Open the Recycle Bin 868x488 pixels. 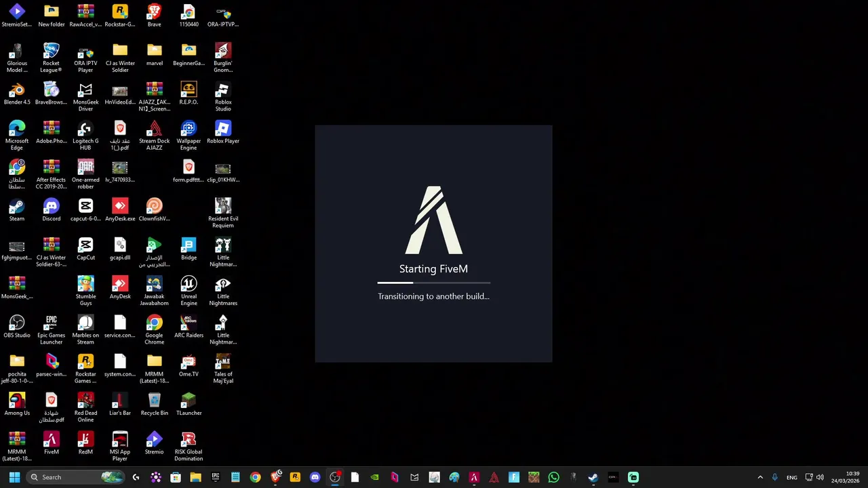coord(154,404)
